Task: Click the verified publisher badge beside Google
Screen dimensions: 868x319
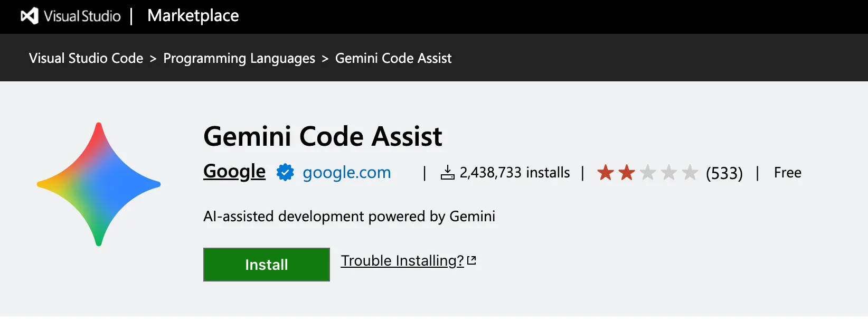Action: pyautogui.click(x=285, y=172)
